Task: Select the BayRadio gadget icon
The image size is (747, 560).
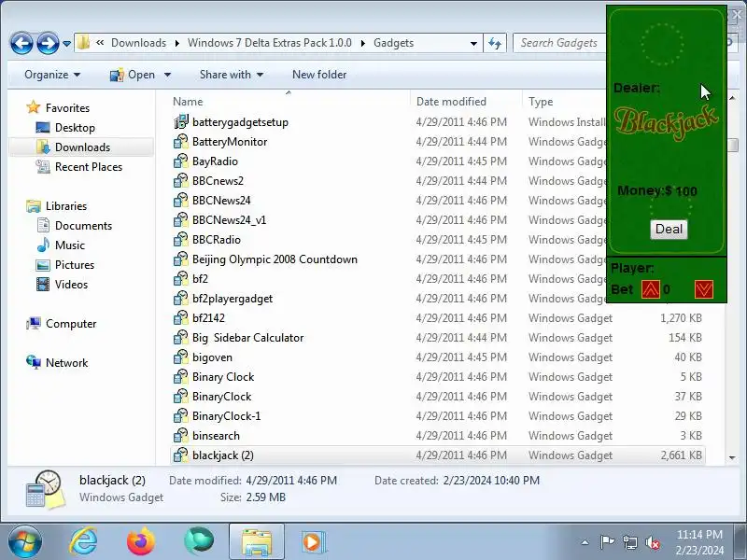Action: click(x=181, y=161)
